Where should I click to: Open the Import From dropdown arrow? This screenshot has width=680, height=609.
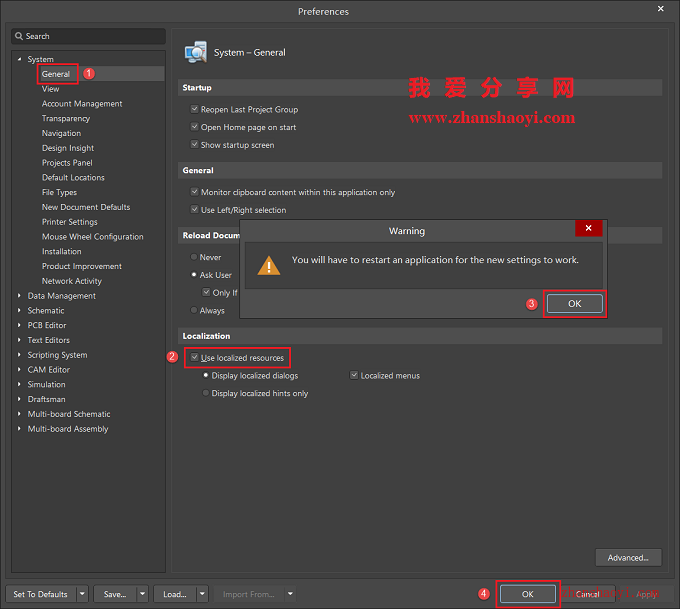(x=290, y=594)
